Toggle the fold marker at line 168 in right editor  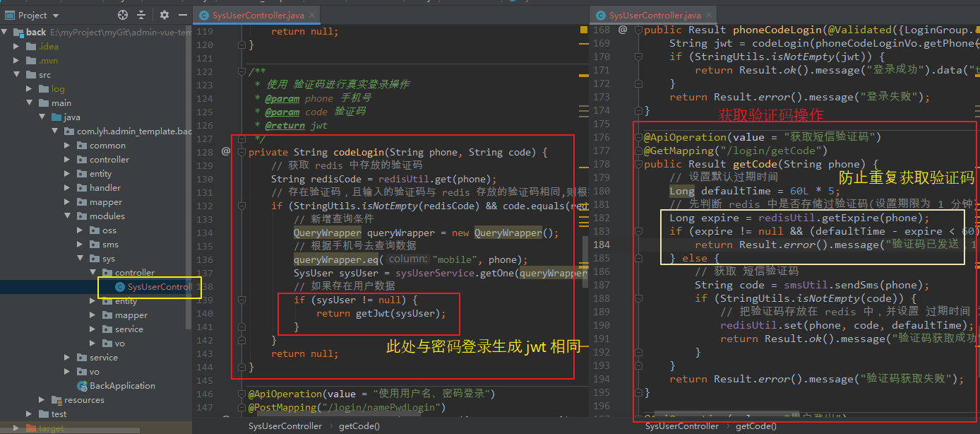click(638, 30)
